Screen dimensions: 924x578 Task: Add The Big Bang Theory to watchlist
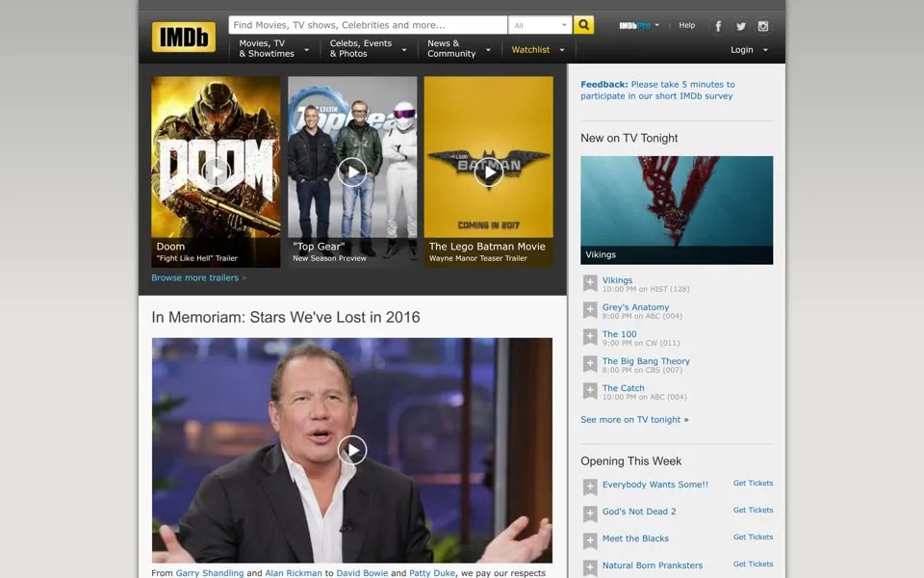click(x=590, y=364)
